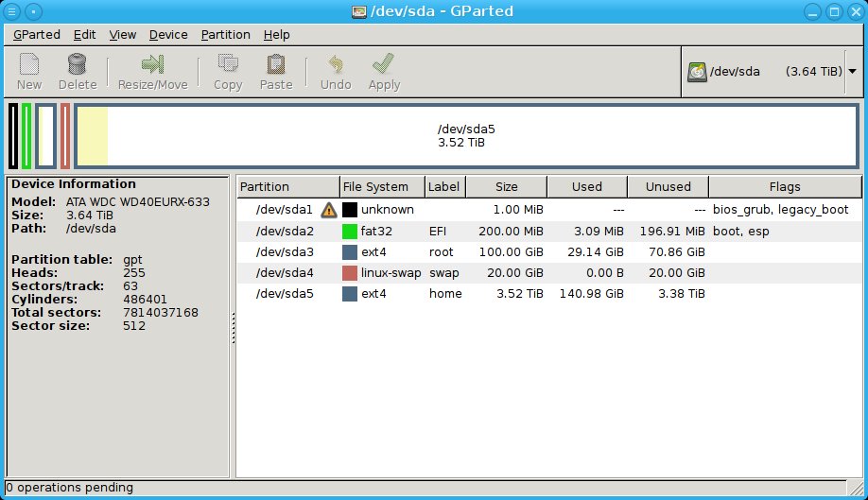Select the /dev/sda1 partition row
The height and width of the screenshot is (500, 868).
(x=549, y=210)
